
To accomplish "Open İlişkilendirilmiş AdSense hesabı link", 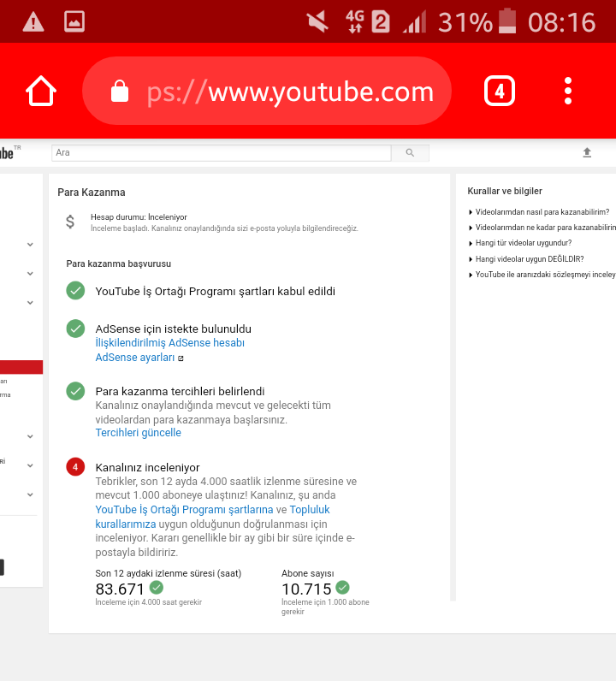I will point(170,343).
